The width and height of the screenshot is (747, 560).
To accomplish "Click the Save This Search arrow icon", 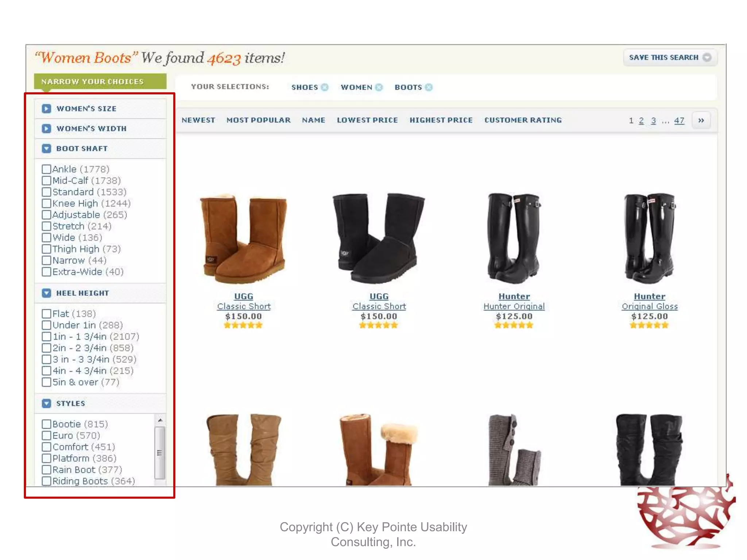I will pyautogui.click(x=707, y=58).
